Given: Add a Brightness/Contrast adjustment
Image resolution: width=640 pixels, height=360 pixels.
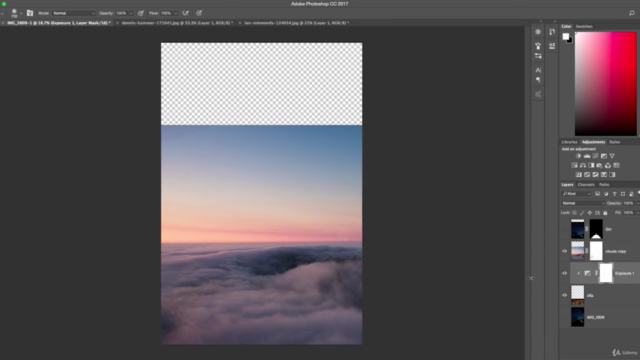Looking at the screenshot, I should tap(578, 156).
